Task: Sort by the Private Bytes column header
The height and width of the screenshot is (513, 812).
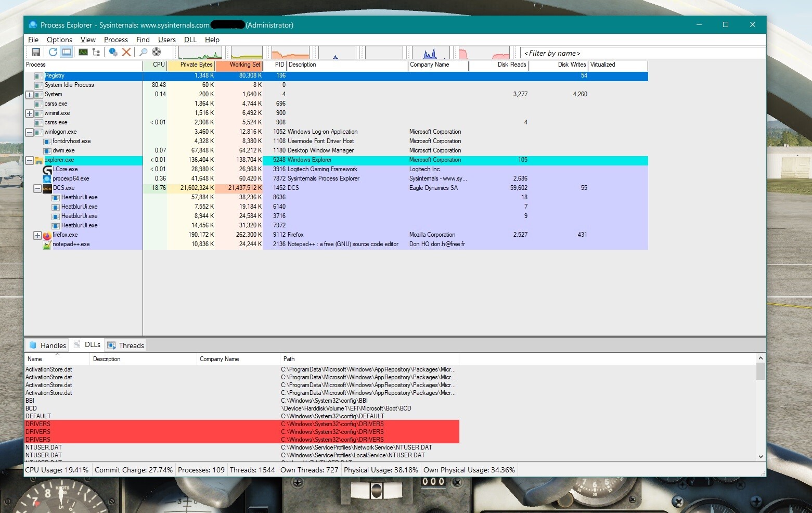Action: tap(191, 65)
